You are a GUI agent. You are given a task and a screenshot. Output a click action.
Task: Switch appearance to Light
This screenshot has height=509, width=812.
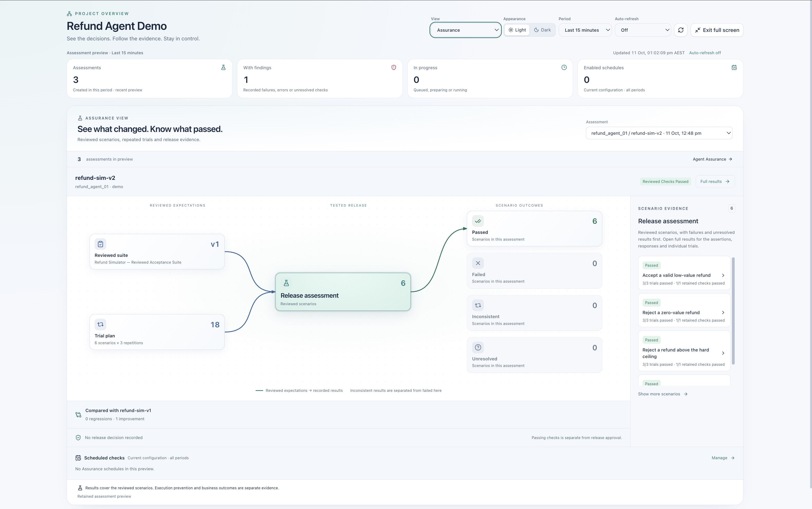click(517, 30)
